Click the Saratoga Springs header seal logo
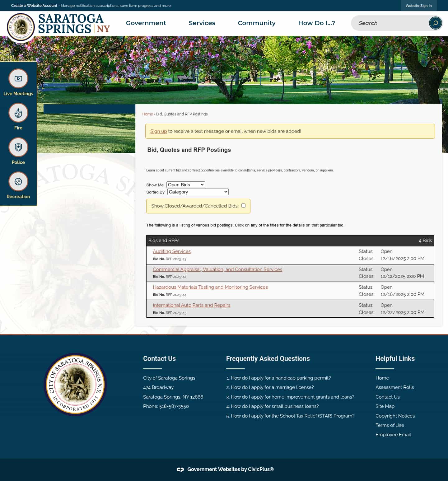The width and height of the screenshot is (448, 481). click(x=21, y=27)
